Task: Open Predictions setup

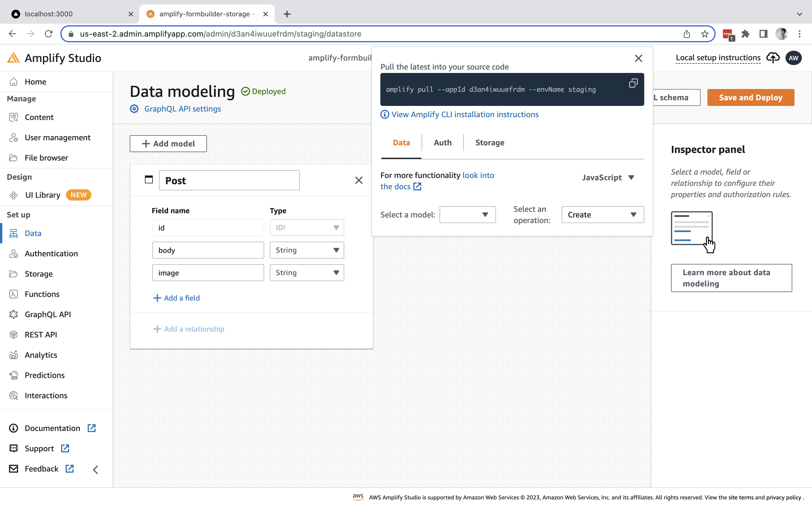Action: click(x=44, y=375)
